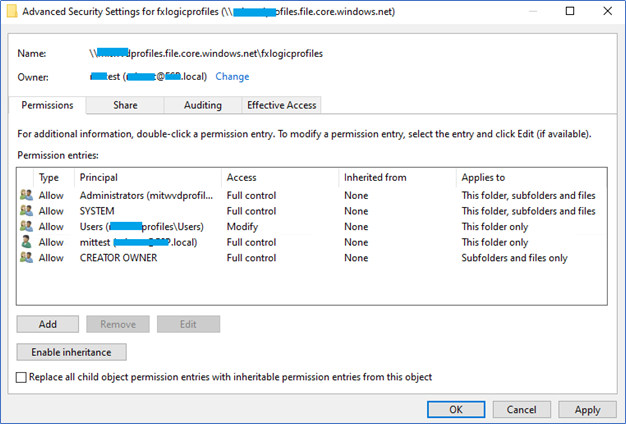Go to the Effective Access tab
The image size is (626, 424).
point(281,105)
